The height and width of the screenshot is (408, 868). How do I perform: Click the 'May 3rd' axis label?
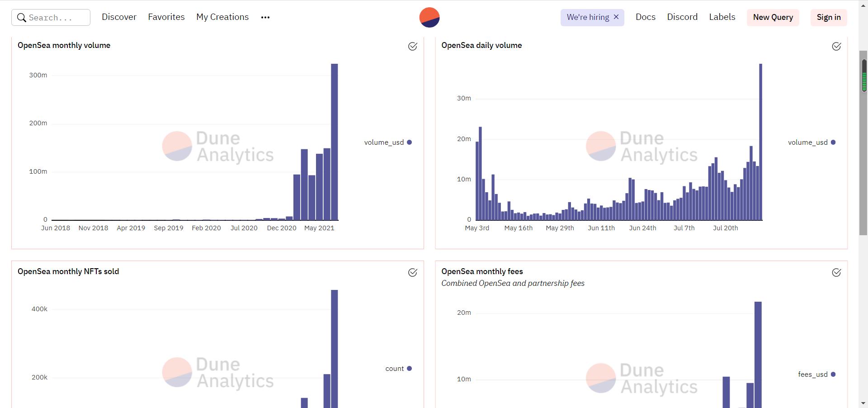click(477, 228)
